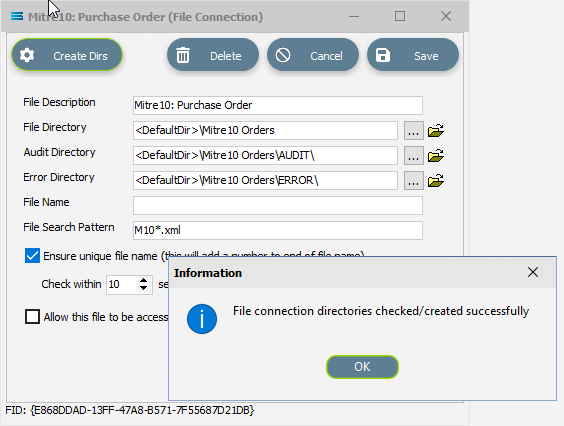564x426 pixels.
Task: Click the FID text in status bar
Action: click(130, 410)
